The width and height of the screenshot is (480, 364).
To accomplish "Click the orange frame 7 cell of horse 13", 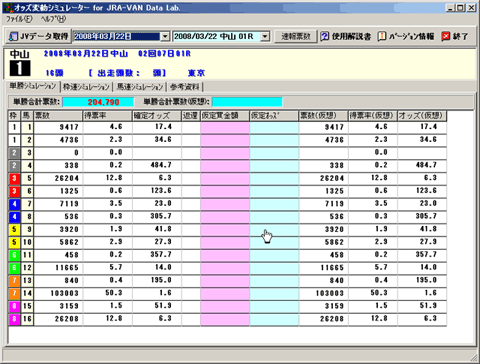I will pos(14,281).
